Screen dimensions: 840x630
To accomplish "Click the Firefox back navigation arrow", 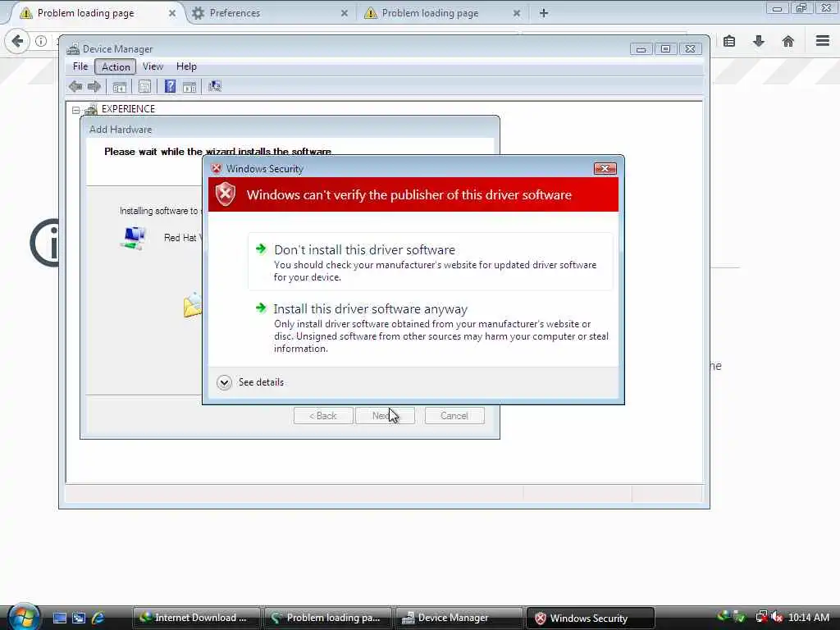I will pyautogui.click(x=17, y=41).
